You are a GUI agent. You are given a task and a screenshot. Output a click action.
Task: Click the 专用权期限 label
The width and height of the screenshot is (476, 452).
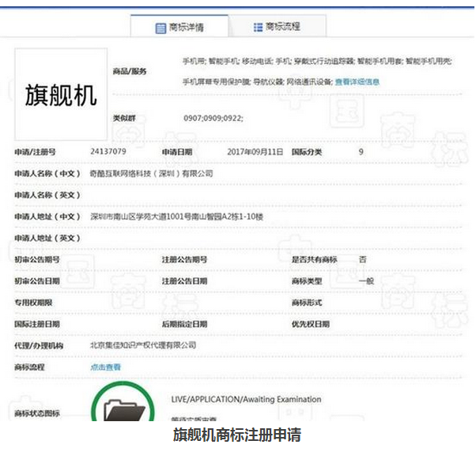coord(33,303)
